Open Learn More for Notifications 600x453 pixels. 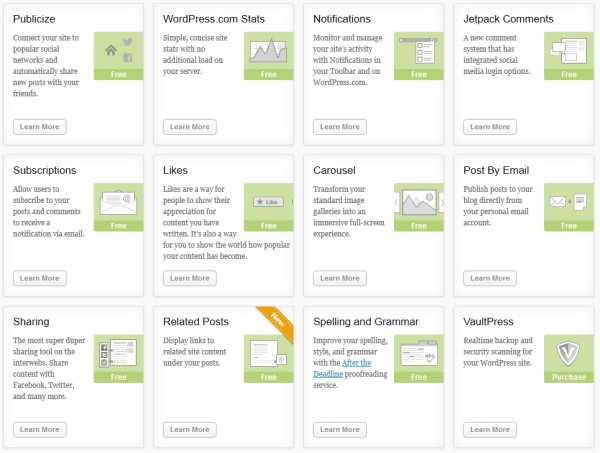340,127
